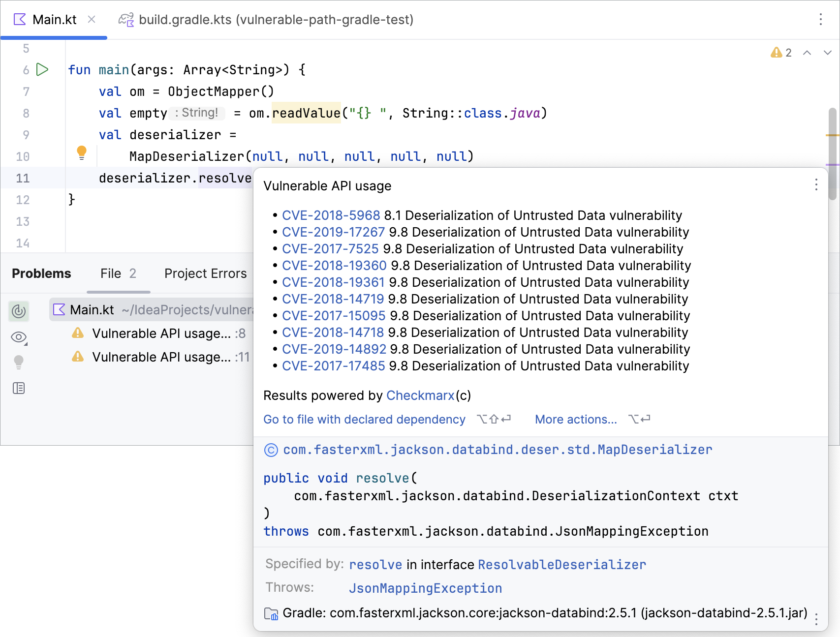Open CVE-2017-15095 link
Viewport: 840px width, 637px height.
pos(334,316)
